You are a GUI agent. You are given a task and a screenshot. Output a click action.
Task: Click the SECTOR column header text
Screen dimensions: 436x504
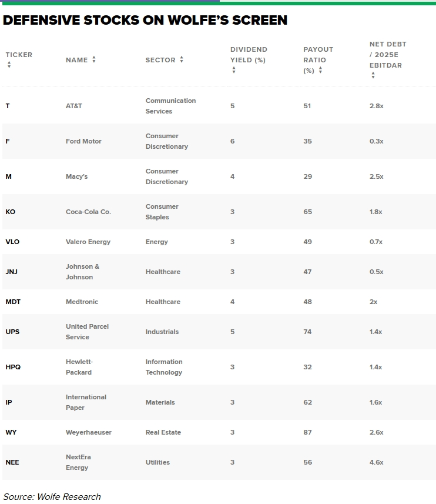coord(160,60)
